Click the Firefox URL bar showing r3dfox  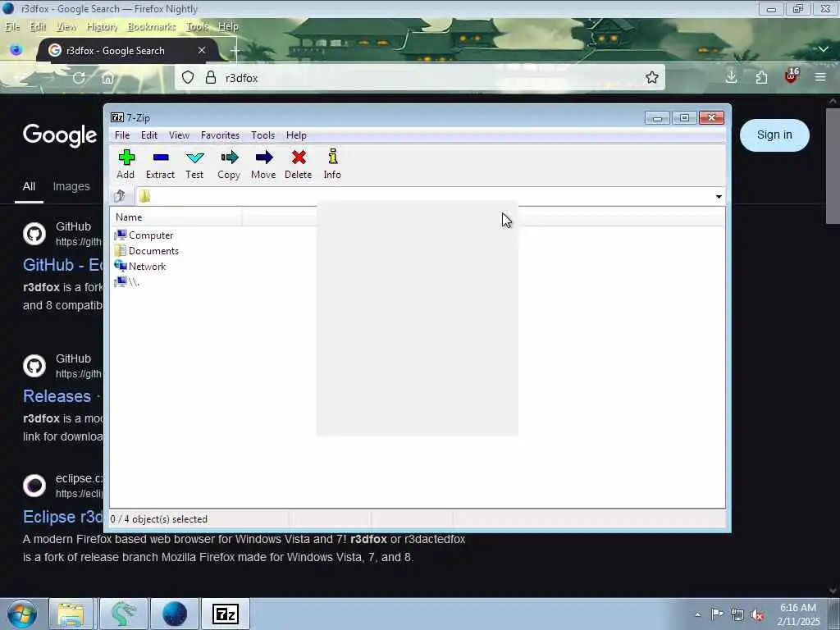pos(420,78)
